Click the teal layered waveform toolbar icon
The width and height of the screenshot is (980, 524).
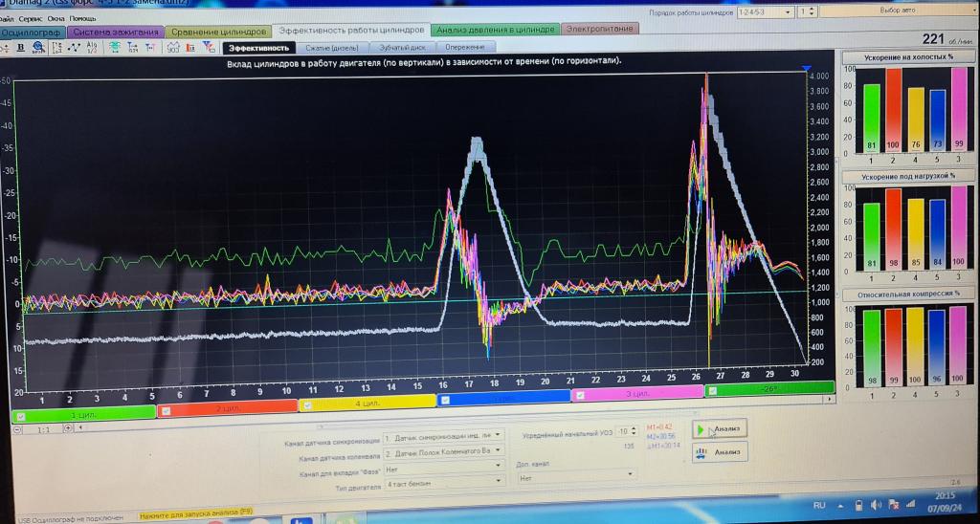(115, 47)
